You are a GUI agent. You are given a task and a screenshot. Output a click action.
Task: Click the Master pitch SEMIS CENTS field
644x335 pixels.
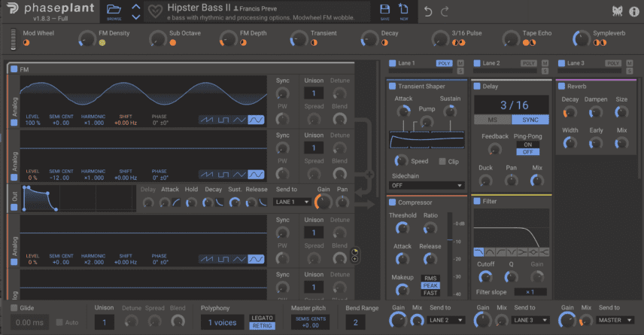[x=311, y=322]
